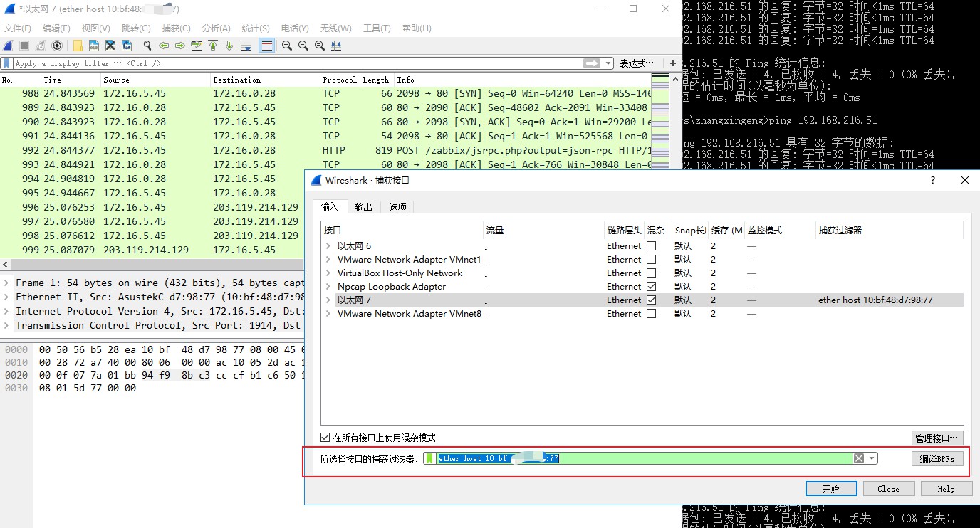Click the 编译BPFs button
Screen dimensions: 980x528
point(937,459)
